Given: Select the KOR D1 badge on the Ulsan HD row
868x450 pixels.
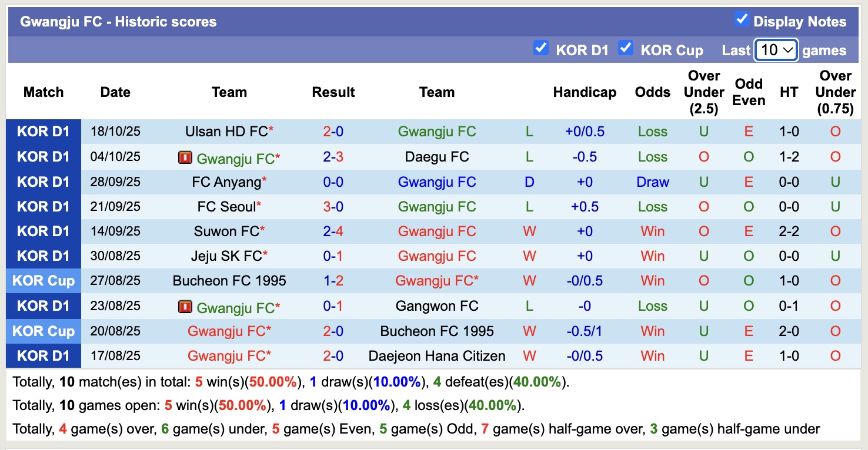Looking at the screenshot, I should click(x=44, y=132).
